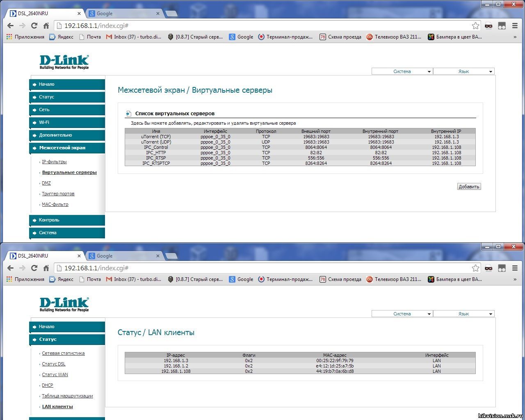Screen dimensions: 525x420
Task: Open Язык dropdown on LAN клиенты page
Action: pyautogui.click(x=464, y=314)
